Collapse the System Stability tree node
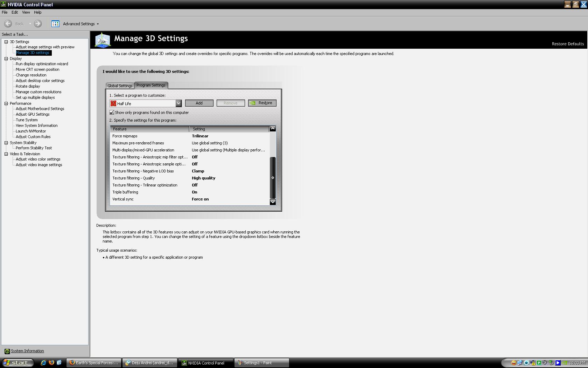588x368 pixels. click(6, 143)
